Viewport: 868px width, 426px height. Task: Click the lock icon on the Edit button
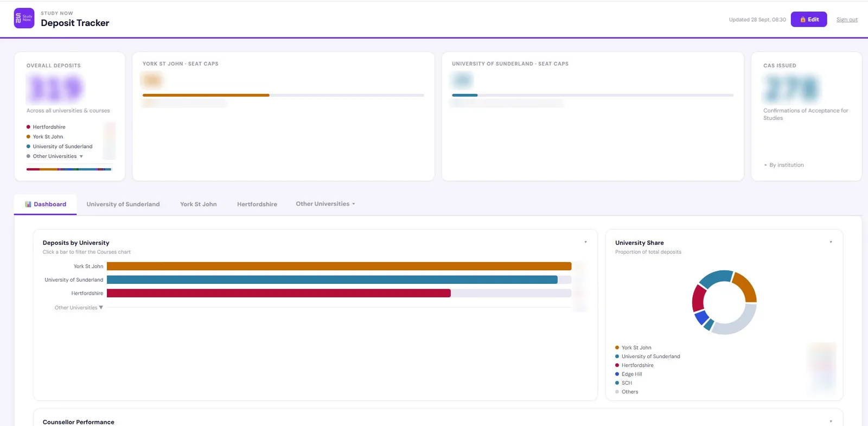(803, 20)
